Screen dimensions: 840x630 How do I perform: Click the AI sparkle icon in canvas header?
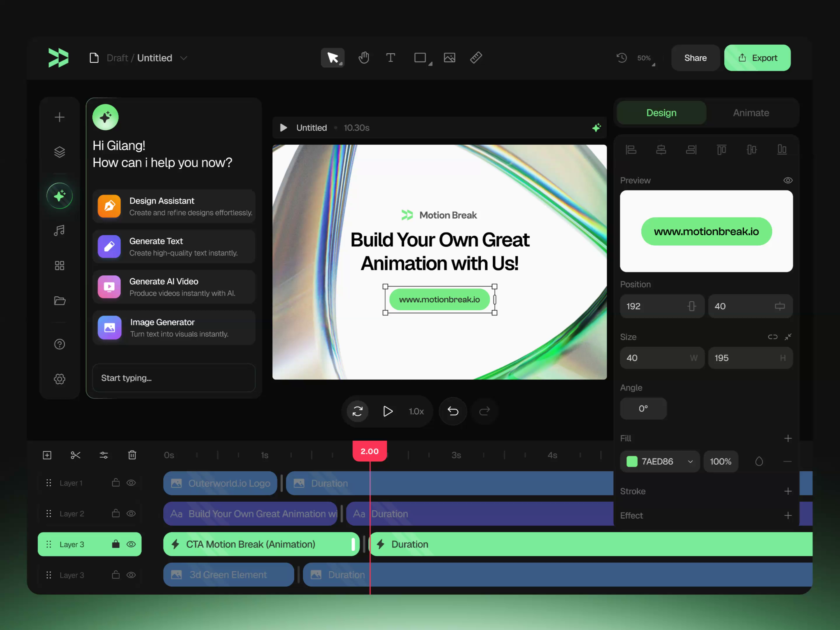click(596, 127)
